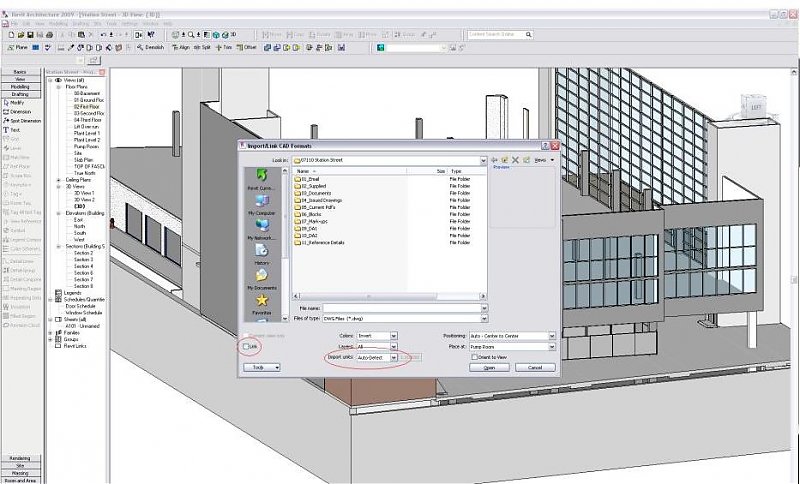Expand the Ceiling Plans tree node
800x484 pixels.
click(x=58, y=180)
